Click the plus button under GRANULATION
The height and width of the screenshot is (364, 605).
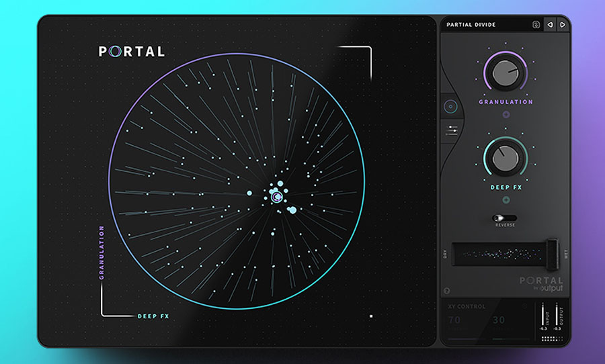tap(506, 115)
